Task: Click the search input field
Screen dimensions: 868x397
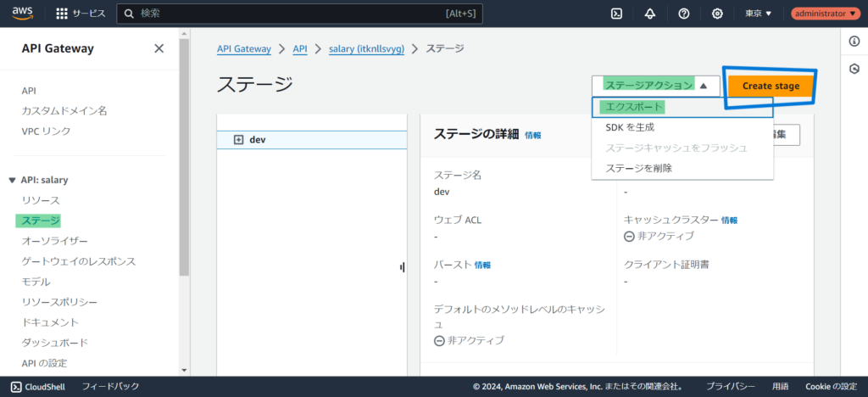Action: point(288,14)
